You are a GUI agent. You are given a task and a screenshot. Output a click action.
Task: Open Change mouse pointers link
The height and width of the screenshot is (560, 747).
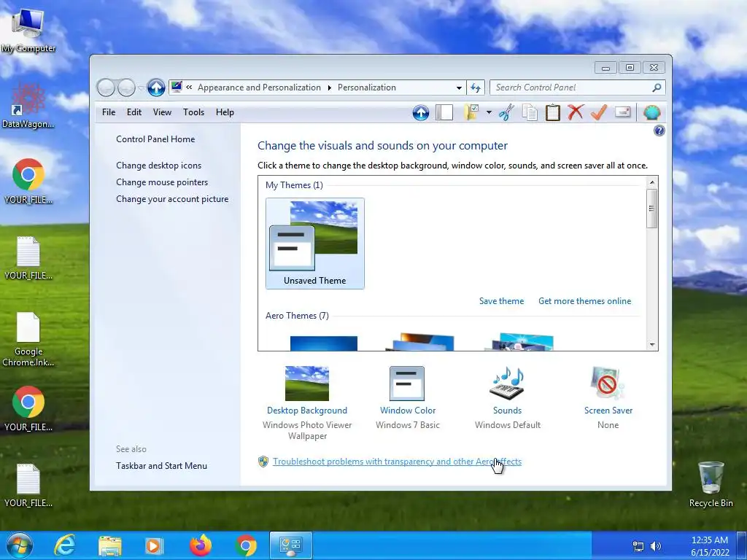[162, 182]
